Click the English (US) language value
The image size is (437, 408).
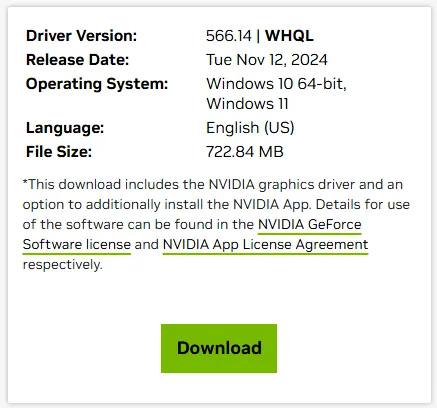point(250,128)
